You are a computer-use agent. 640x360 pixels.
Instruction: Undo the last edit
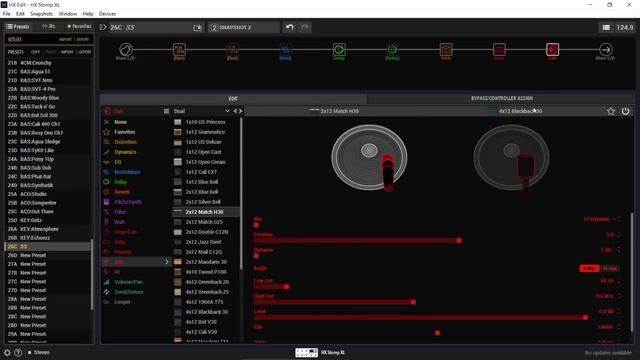(290, 27)
